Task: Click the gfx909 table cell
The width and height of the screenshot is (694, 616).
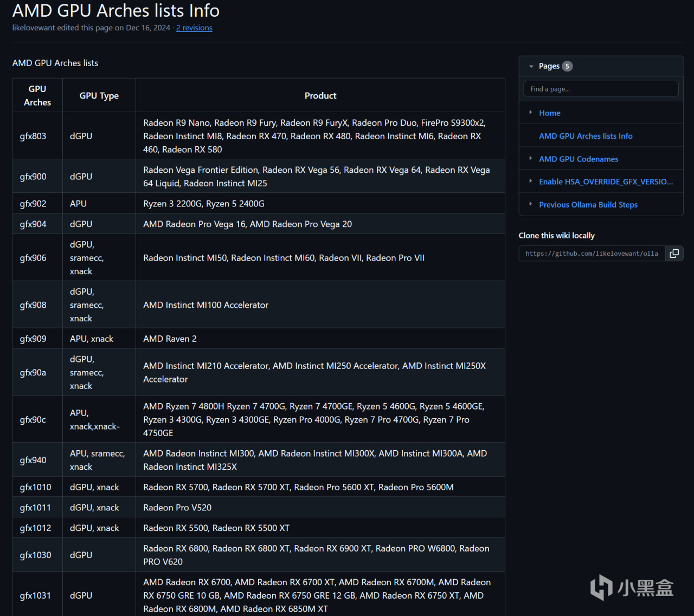Action: (37, 339)
